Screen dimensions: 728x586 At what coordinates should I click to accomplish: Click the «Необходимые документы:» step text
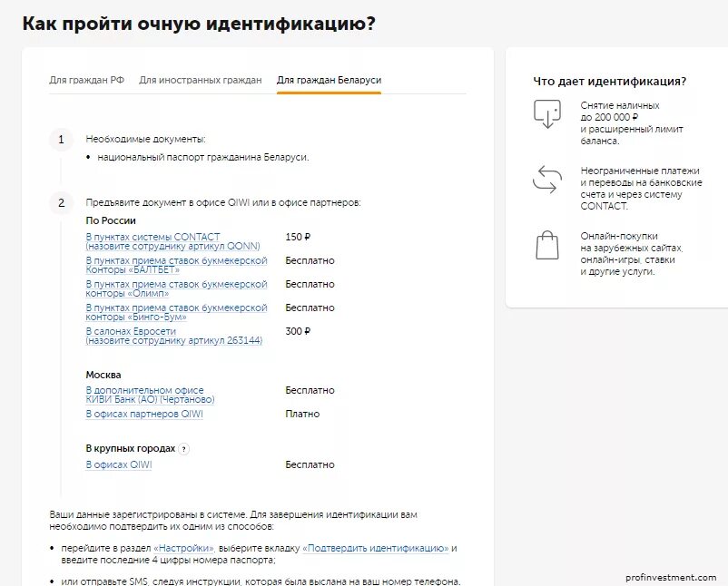pyautogui.click(x=145, y=139)
